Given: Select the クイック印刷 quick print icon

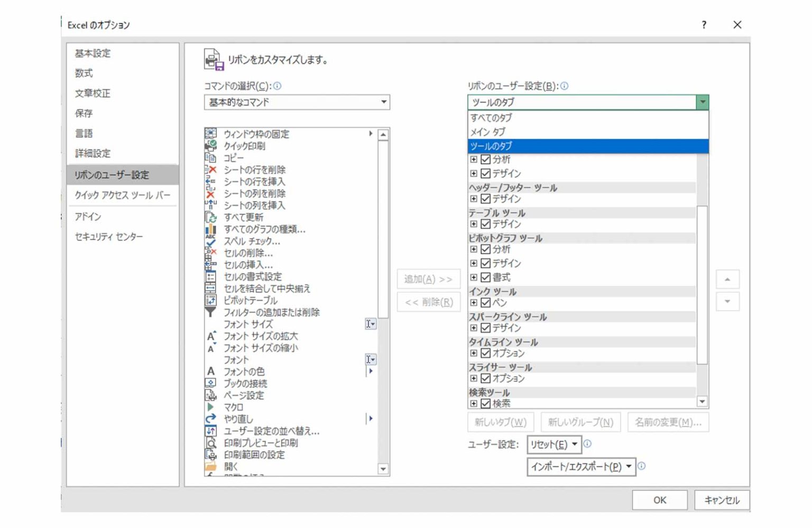Looking at the screenshot, I should (x=210, y=145).
